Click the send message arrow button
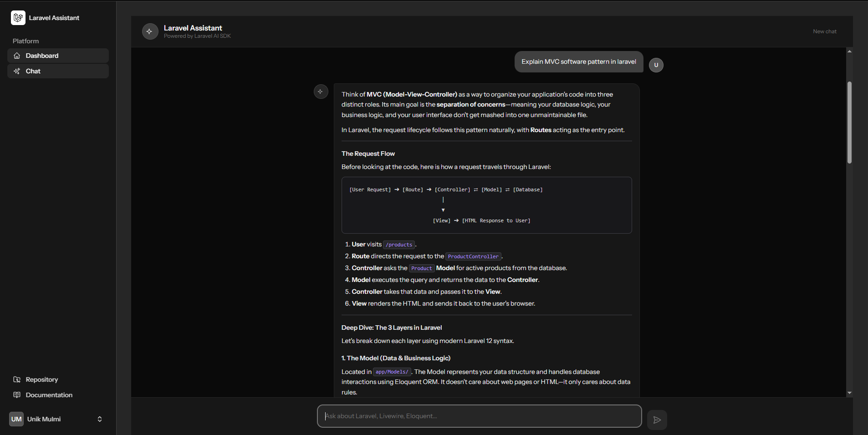 pyautogui.click(x=657, y=420)
